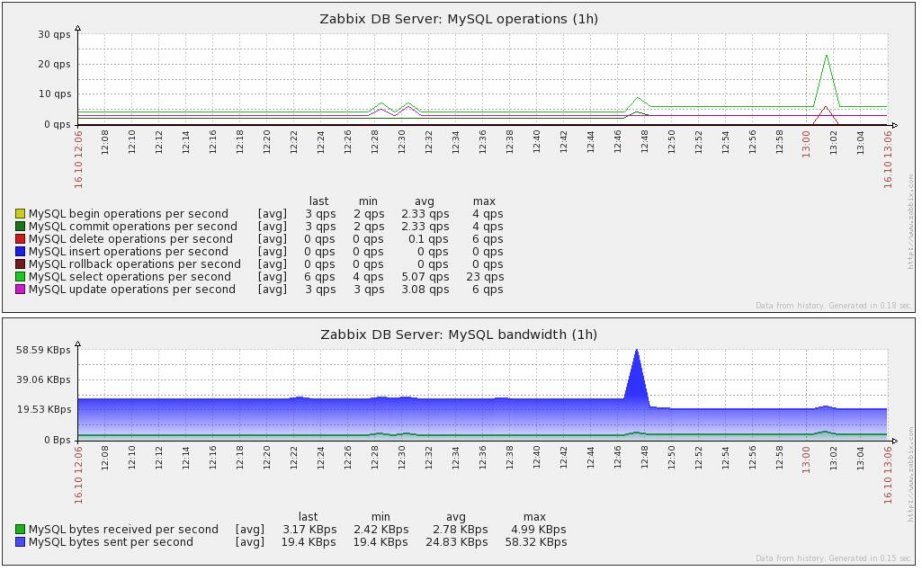
Task: Click 'MySQL bytes received per second' label
Action: 123,529
